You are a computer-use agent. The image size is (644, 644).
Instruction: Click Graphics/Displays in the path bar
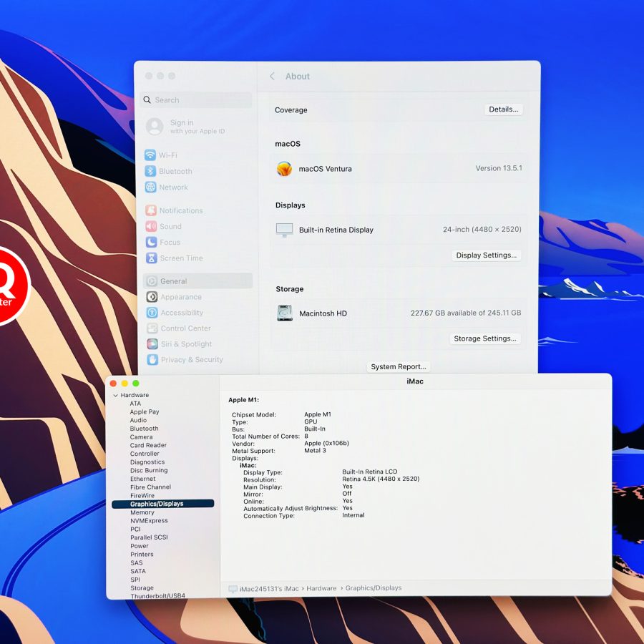pos(374,588)
